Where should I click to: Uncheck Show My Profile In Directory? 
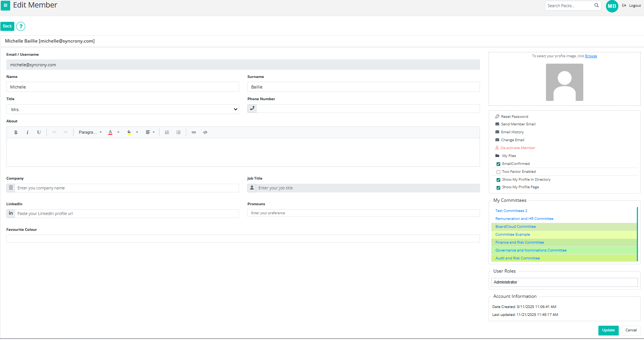tap(498, 180)
